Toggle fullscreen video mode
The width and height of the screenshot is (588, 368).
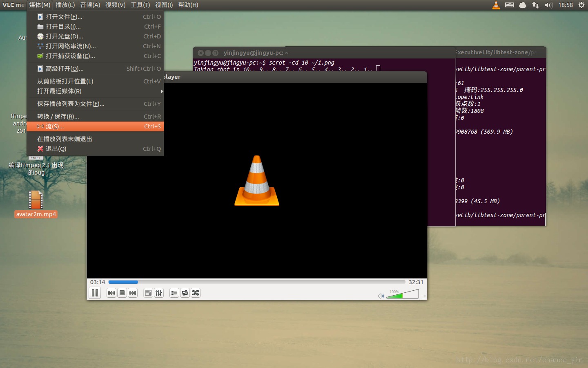148,293
